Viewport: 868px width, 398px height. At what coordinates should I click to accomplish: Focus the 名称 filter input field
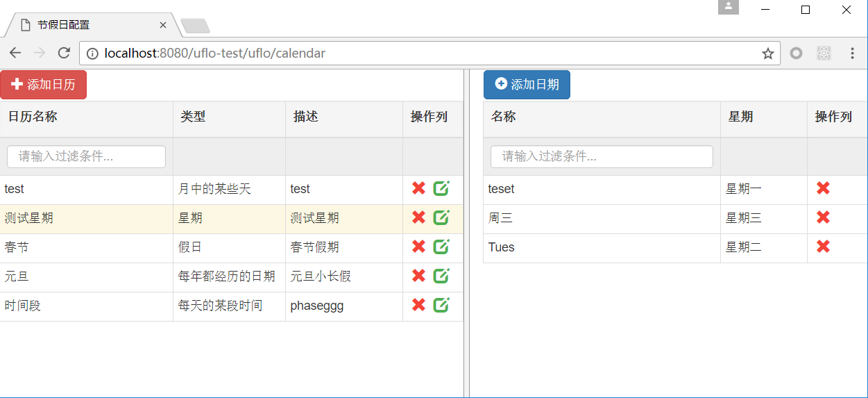(602, 156)
